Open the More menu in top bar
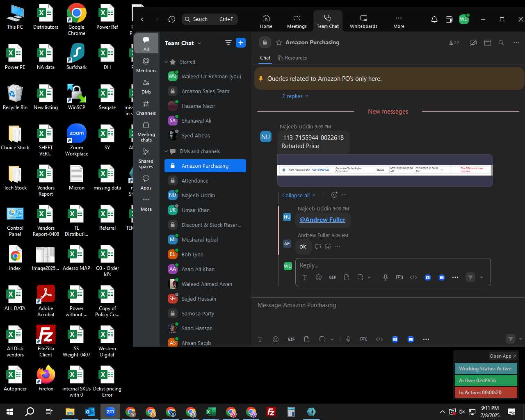525x420 pixels. (399, 21)
